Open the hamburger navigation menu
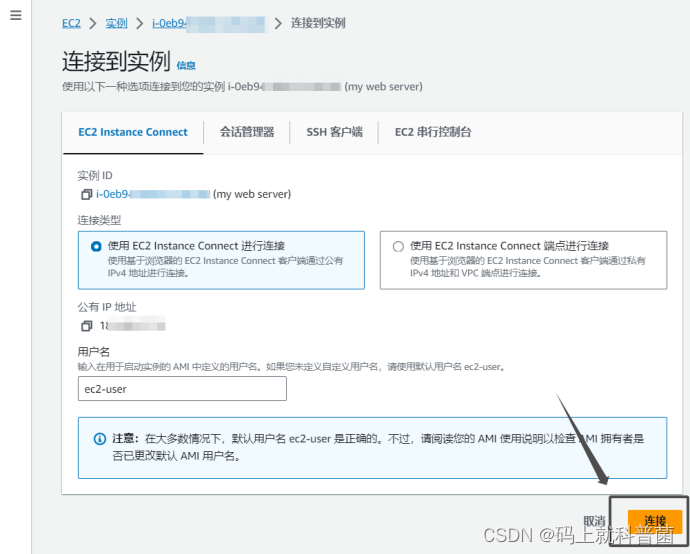The height and width of the screenshot is (554, 690). point(16,15)
